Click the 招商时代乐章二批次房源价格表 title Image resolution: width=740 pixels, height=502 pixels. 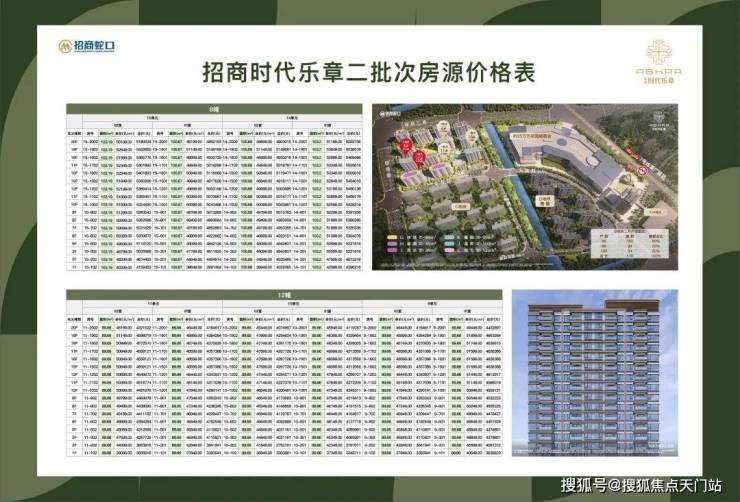point(369,73)
